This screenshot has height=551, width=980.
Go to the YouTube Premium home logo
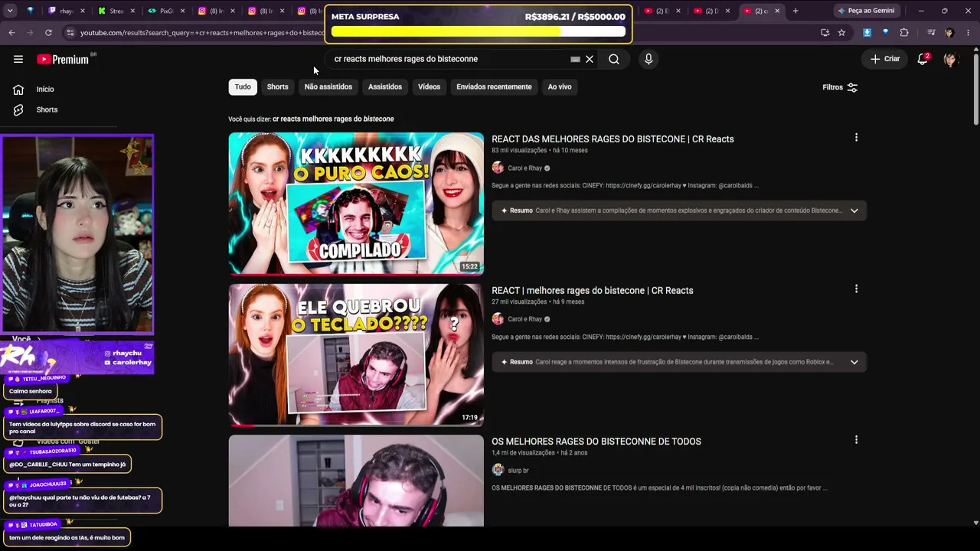coord(63,59)
